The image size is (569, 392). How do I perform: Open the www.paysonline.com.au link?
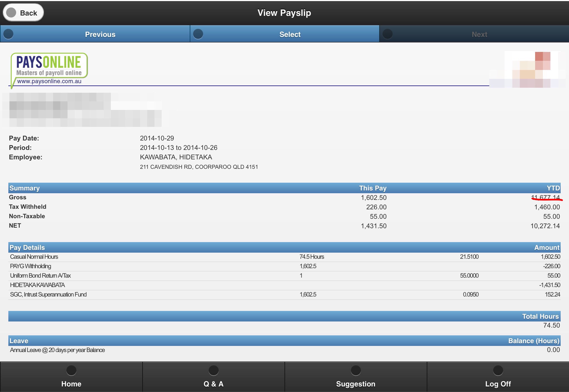[49, 81]
